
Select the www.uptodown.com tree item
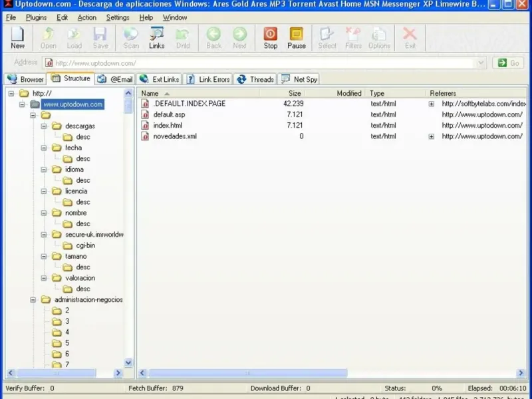pos(72,104)
